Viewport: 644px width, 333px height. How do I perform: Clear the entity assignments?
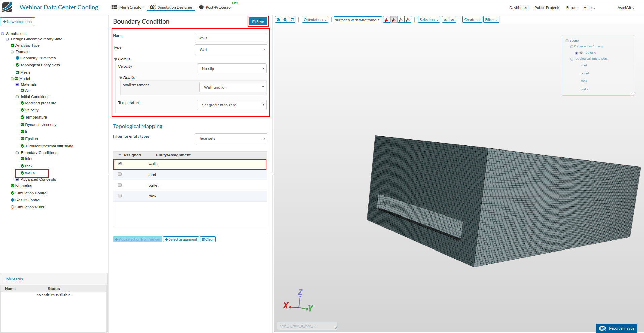(x=208, y=239)
